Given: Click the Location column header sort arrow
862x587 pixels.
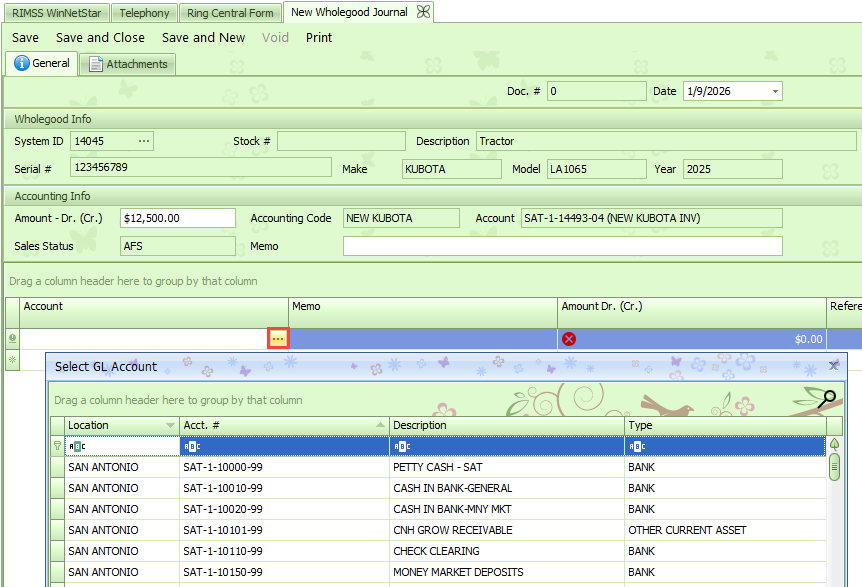Looking at the screenshot, I should 170,426.
